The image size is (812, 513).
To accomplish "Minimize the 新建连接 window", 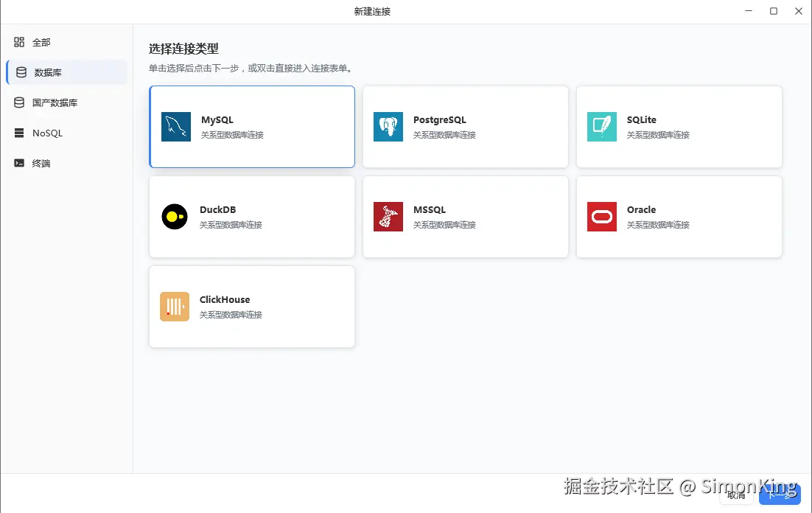I will click(x=749, y=11).
